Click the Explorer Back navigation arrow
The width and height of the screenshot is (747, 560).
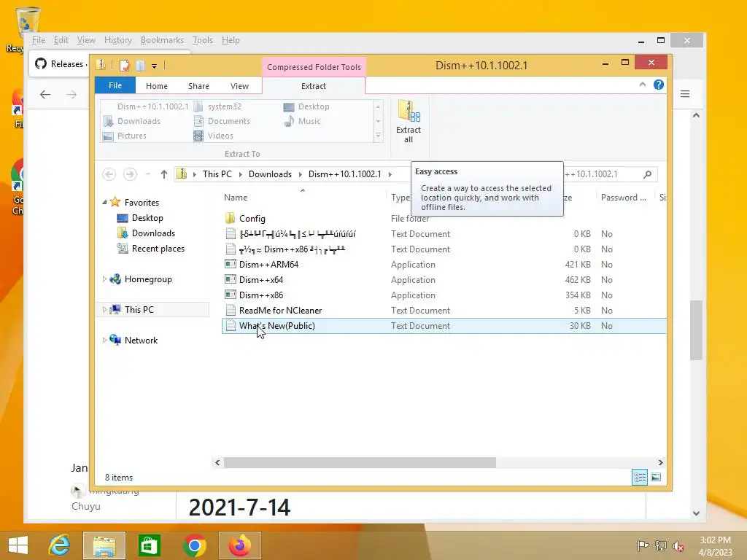109,174
